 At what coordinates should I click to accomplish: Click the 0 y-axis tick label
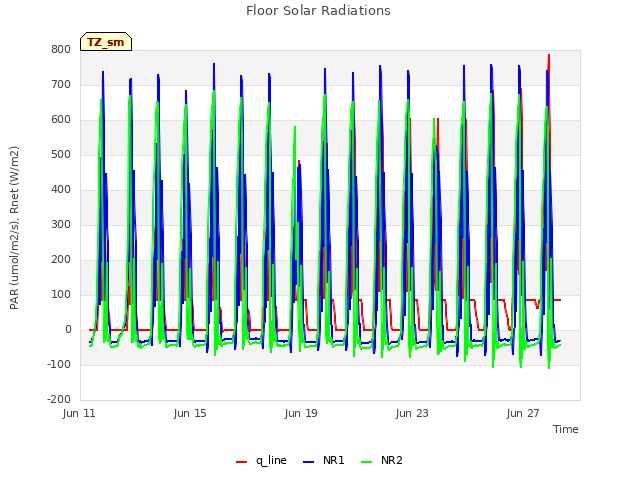click(68, 330)
